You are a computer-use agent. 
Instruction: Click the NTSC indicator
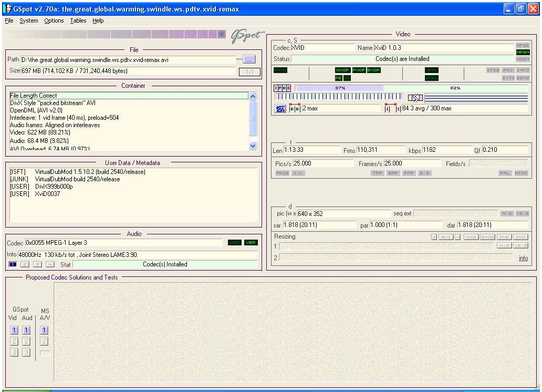[x=522, y=173]
